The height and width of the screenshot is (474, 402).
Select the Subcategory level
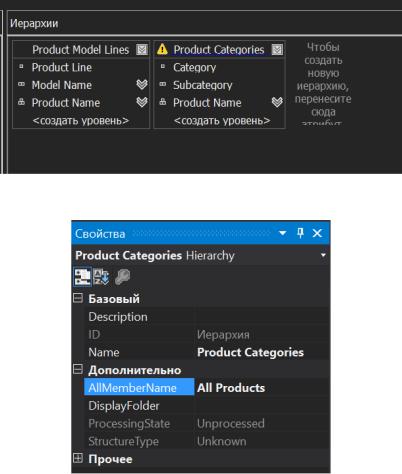coord(203,85)
